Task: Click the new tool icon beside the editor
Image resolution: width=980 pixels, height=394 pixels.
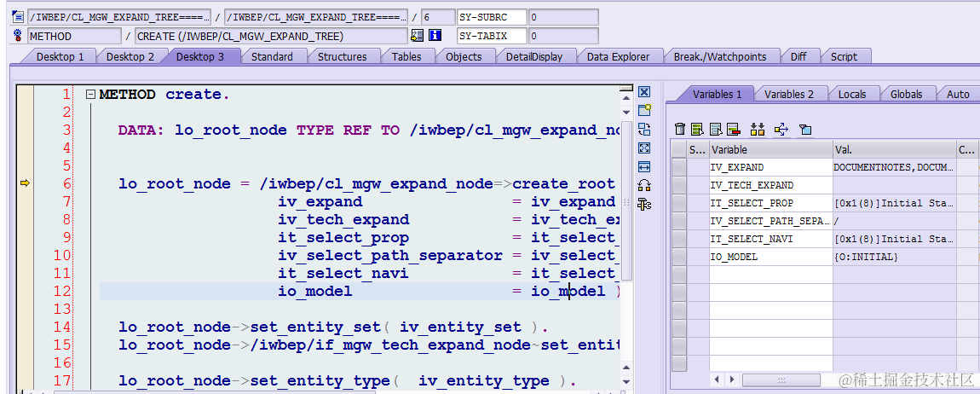Action: [644, 111]
